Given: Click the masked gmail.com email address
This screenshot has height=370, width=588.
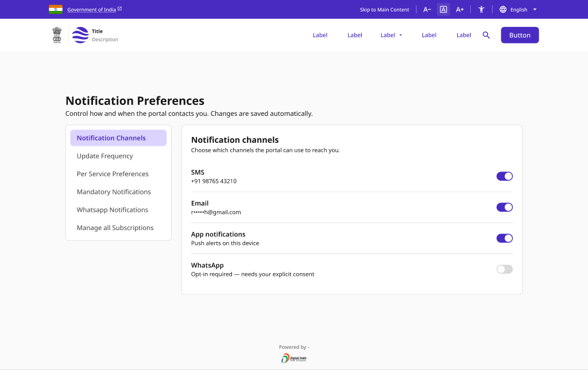Looking at the screenshot, I should click(216, 212).
